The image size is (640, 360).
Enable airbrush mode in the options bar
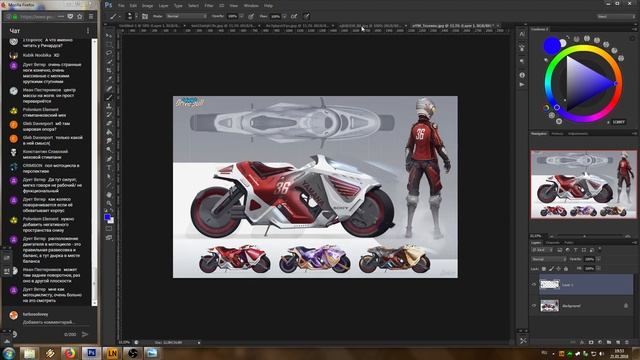coord(294,16)
